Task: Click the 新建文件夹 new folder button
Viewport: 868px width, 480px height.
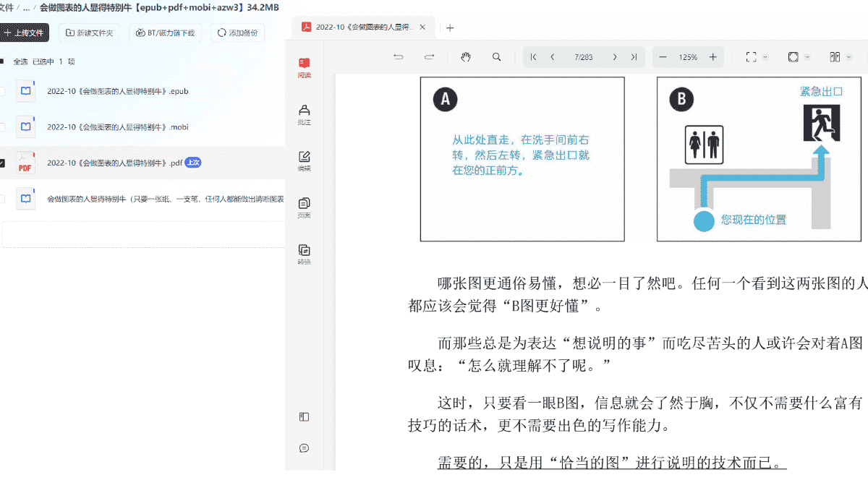Action: click(89, 33)
